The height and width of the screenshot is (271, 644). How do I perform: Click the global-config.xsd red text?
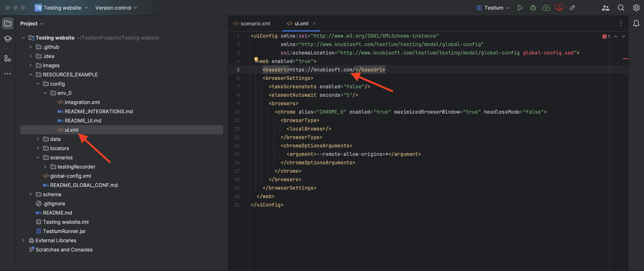click(x=548, y=53)
